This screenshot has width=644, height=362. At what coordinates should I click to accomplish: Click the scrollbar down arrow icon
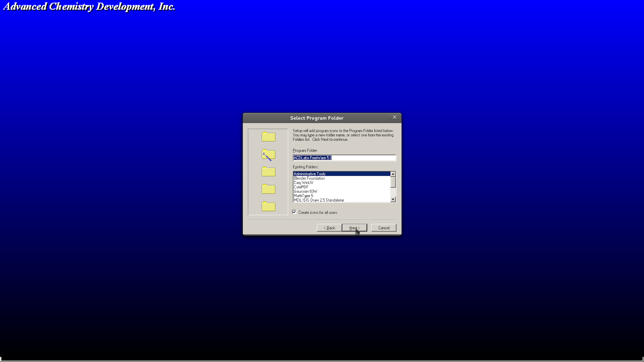coord(393,200)
